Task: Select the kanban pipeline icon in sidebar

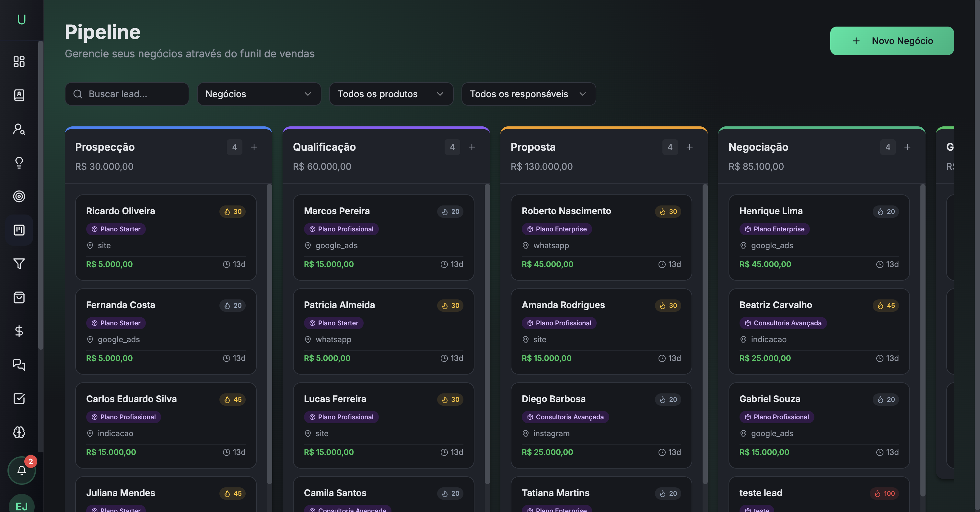Action: (x=19, y=230)
